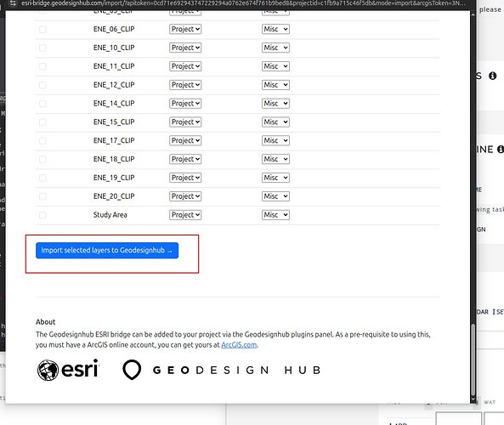Enable the ENE_19_CLIP checkbox
The width and height of the screenshot is (504, 425).
pyautogui.click(x=42, y=178)
